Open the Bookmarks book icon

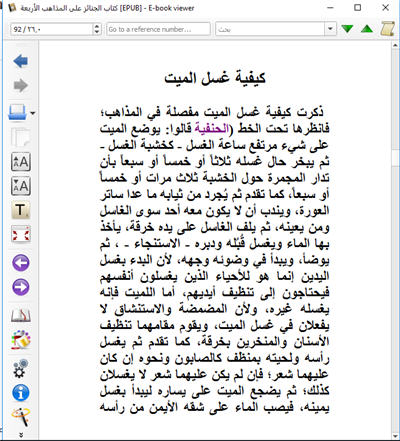[x=21, y=315]
